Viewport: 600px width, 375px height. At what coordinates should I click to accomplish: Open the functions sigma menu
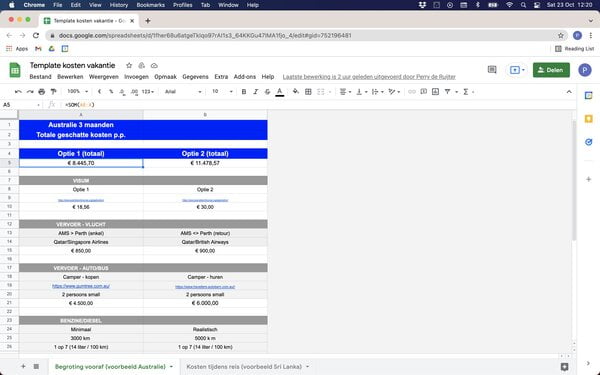point(466,92)
